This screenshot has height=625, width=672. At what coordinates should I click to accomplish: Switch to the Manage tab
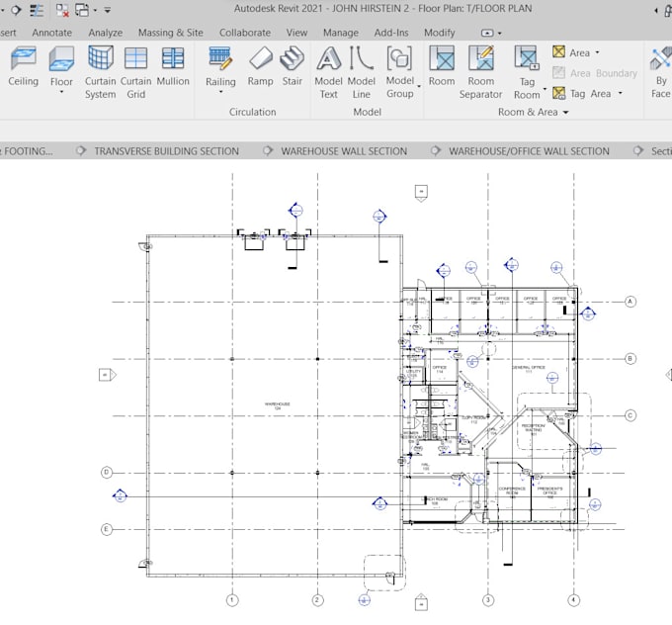pyautogui.click(x=341, y=33)
